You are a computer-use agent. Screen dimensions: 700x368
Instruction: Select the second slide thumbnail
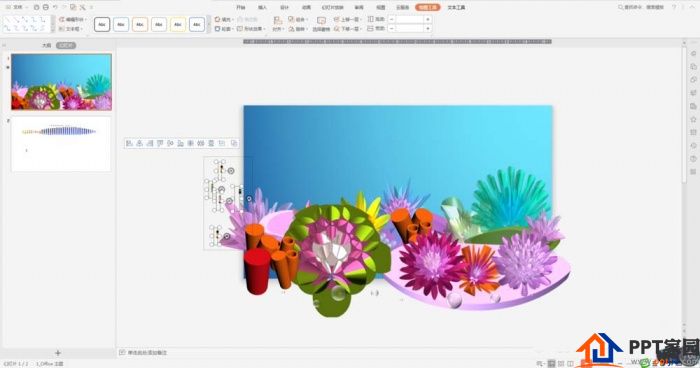tap(61, 144)
